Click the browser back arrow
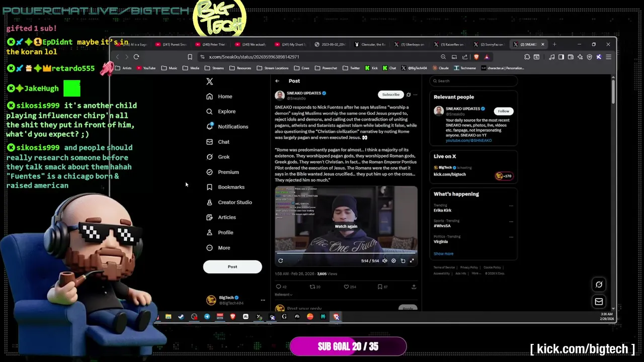The image size is (644, 362). (117, 57)
